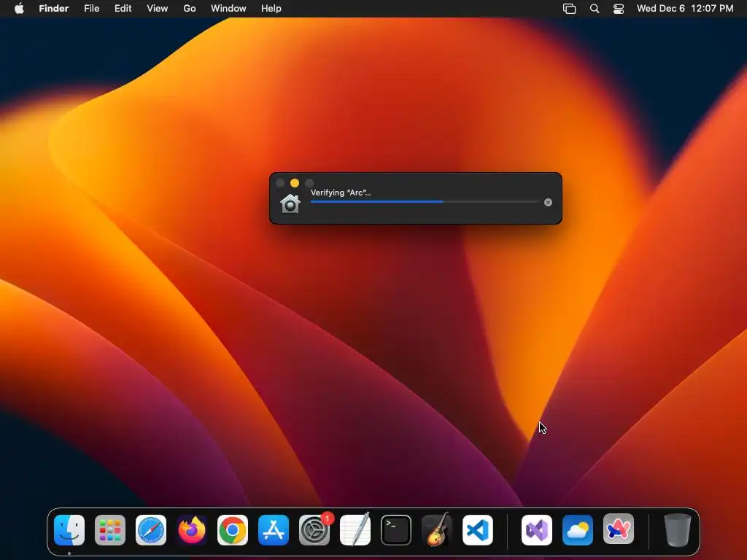747x560 pixels.
Task: Click the verification progress bar
Action: tap(425, 202)
